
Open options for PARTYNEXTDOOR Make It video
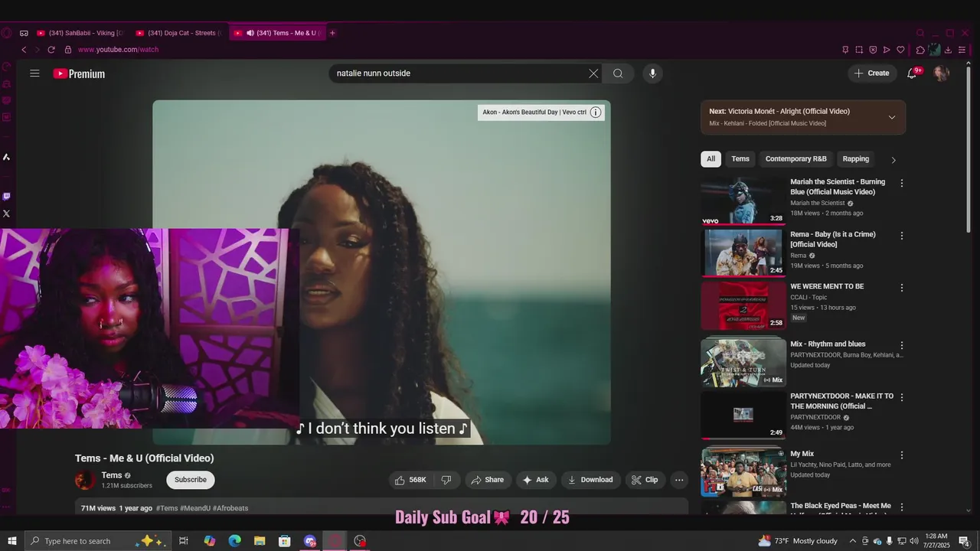(902, 397)
